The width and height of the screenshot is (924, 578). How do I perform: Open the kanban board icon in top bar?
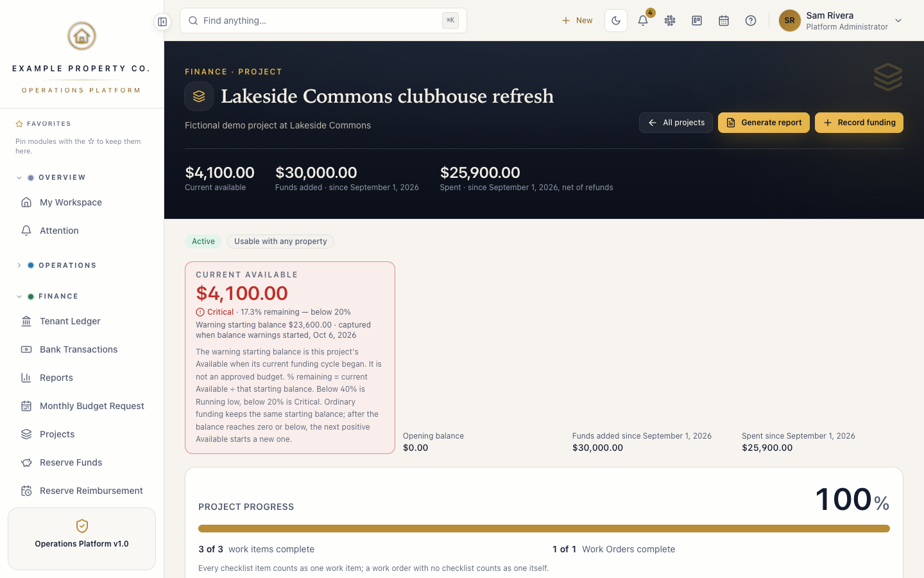tap(697, 21)
